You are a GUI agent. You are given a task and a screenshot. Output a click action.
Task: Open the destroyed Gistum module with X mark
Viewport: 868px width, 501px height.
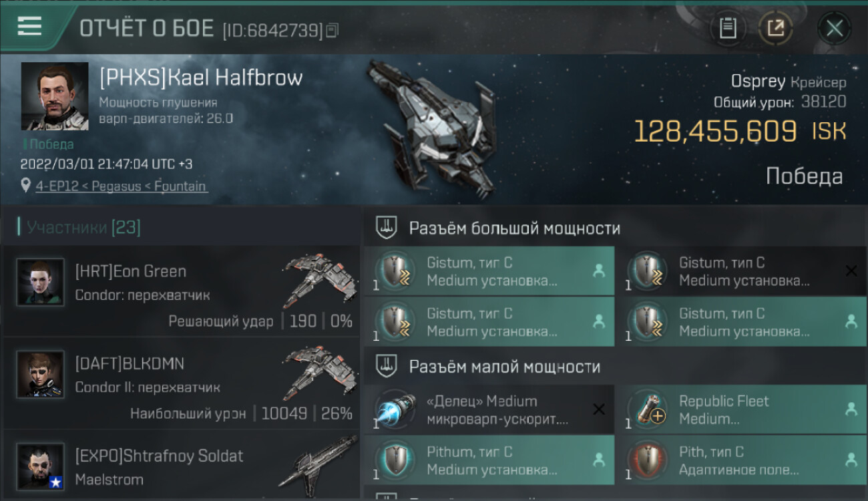tap(741, 271)
